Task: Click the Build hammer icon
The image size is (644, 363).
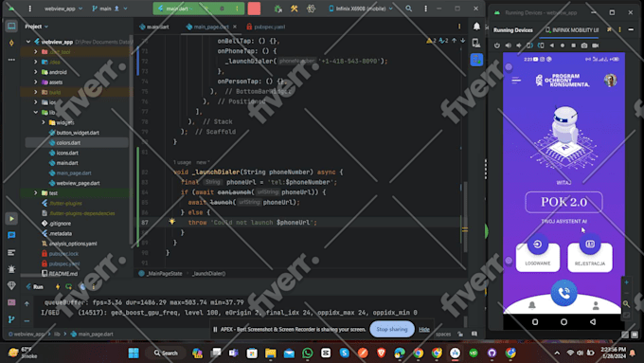Action: point(295,9)
